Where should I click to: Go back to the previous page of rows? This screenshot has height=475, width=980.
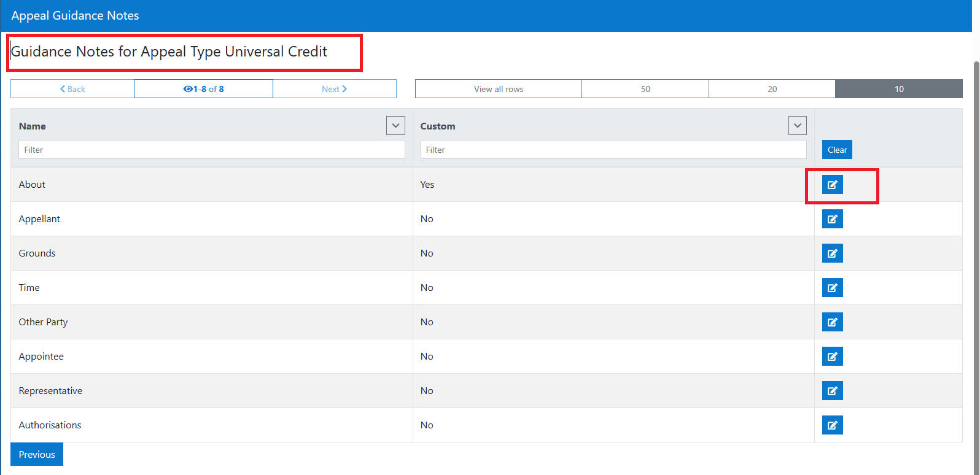pyautogui.click(x=72, y=89)
